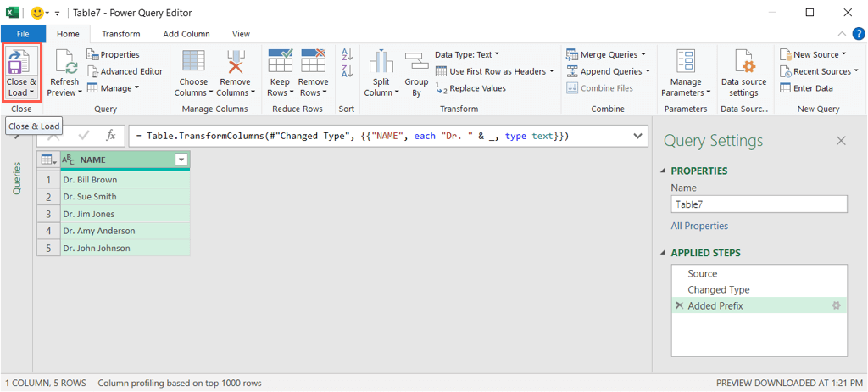The image size is (868, 392).
Task: Select the Changed Type applied step
Action: [718, 289]
